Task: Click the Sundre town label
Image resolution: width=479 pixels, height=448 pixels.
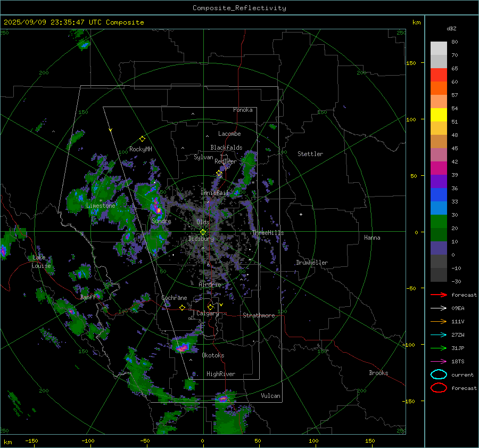Action: tap(161, 221)
